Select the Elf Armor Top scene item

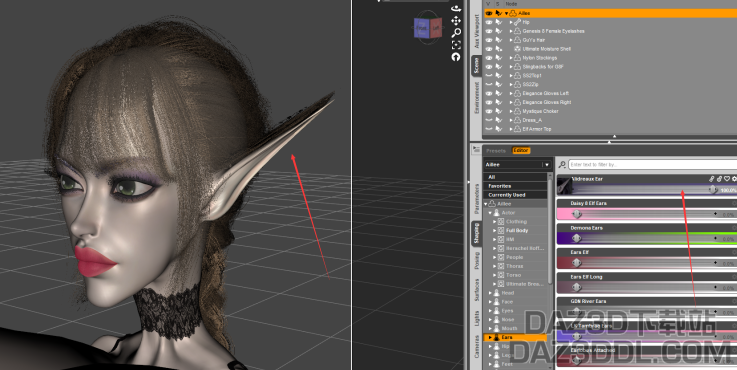(x=537, y=129)
